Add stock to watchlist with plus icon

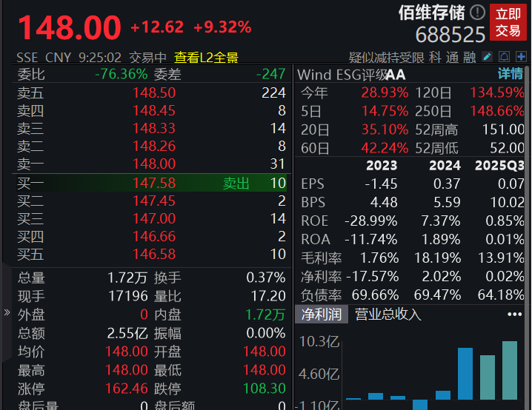[521, 56]
